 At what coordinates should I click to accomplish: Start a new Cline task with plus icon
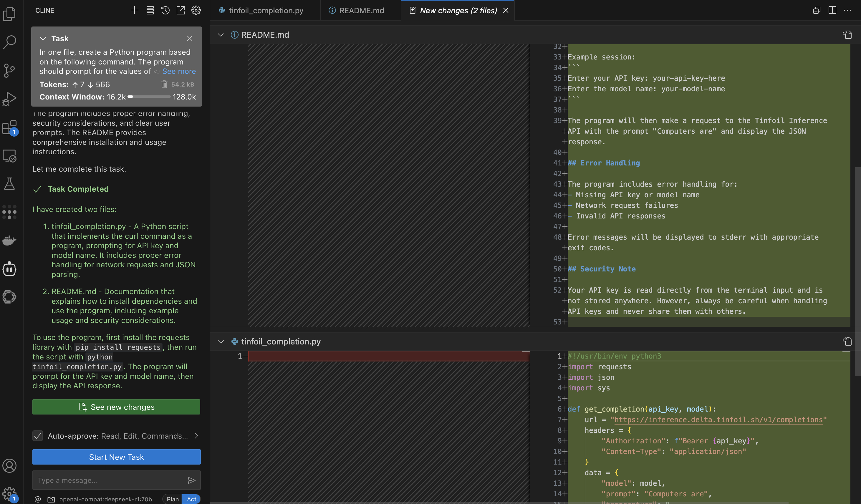click(x=134, y=10)
